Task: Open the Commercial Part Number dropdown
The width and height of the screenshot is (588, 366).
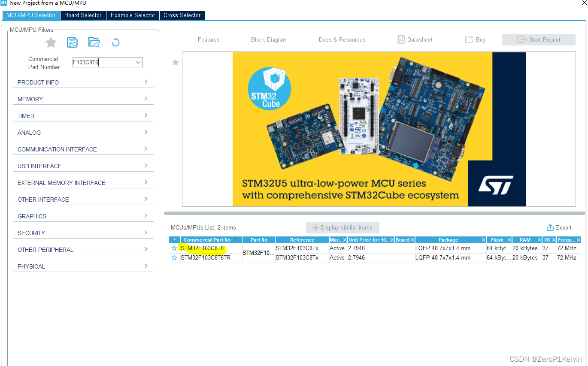Action: (x=138, y=62)
